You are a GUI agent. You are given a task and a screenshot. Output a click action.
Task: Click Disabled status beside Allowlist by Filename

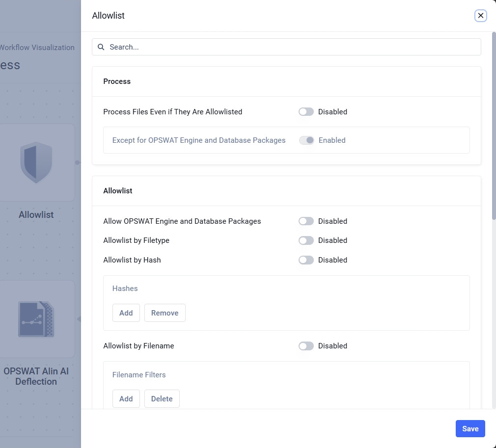tap(332, 346)
